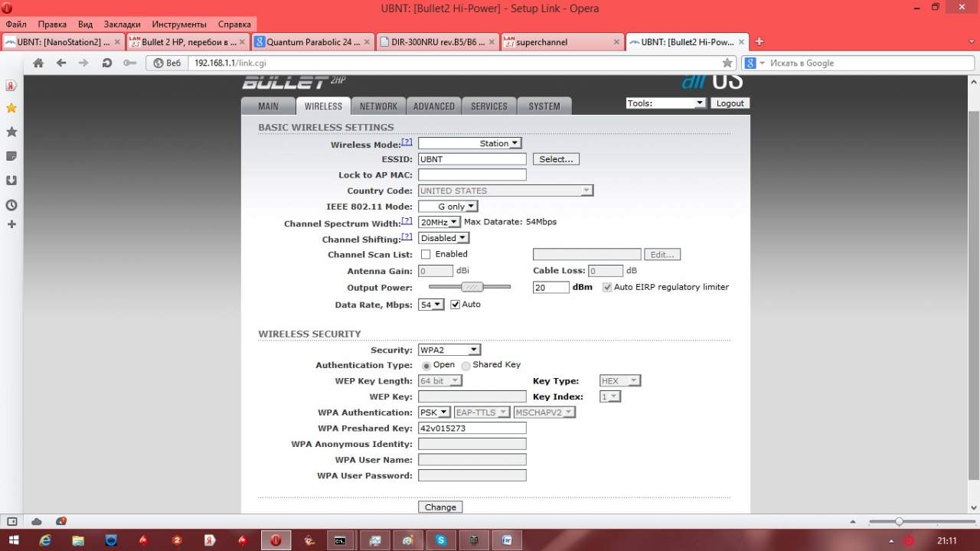Click the Opera Turbo icon in status bar
The height and width of the screenshot is (551, 980).
(x=60, y=521)
